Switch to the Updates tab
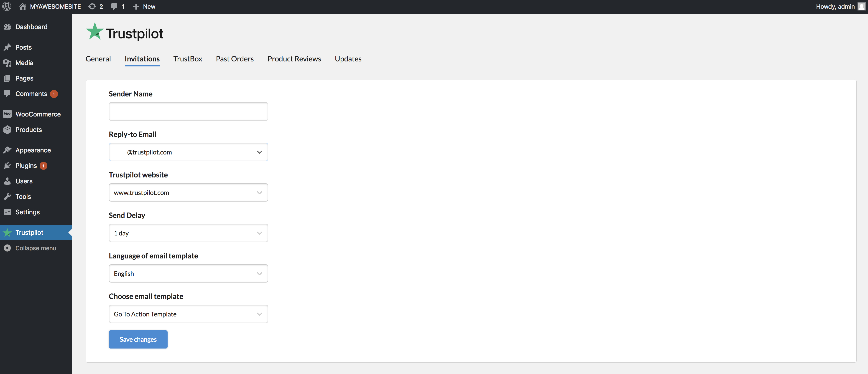This screenshot has height=374, width=868. coord(348,59)
